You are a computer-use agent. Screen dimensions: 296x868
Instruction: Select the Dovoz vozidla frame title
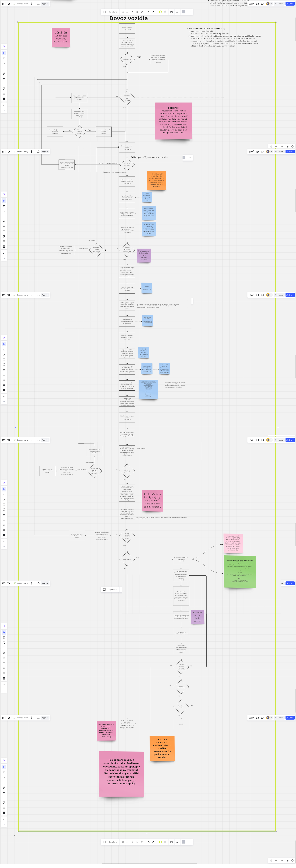[128, 18]
